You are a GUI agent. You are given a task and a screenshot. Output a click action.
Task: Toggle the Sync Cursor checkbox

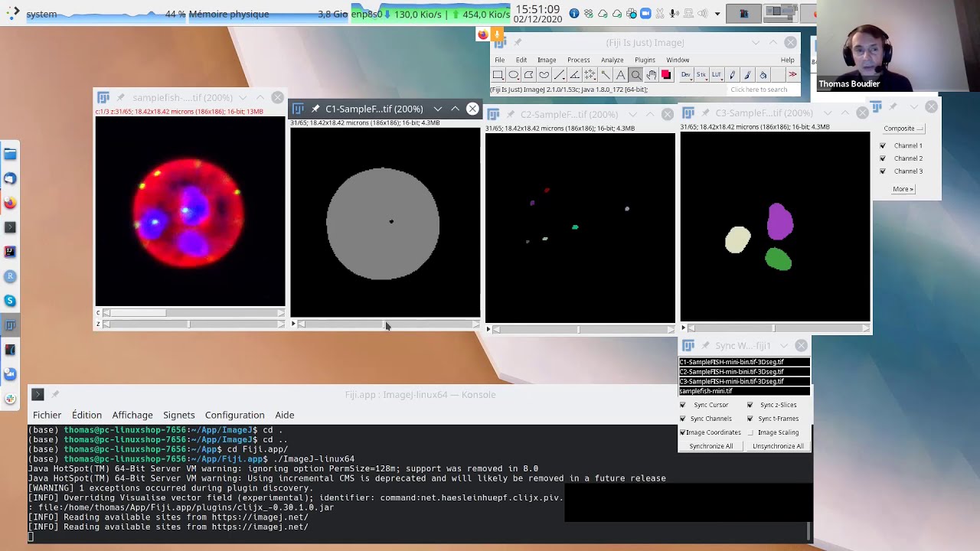click(x=683, y=405)
